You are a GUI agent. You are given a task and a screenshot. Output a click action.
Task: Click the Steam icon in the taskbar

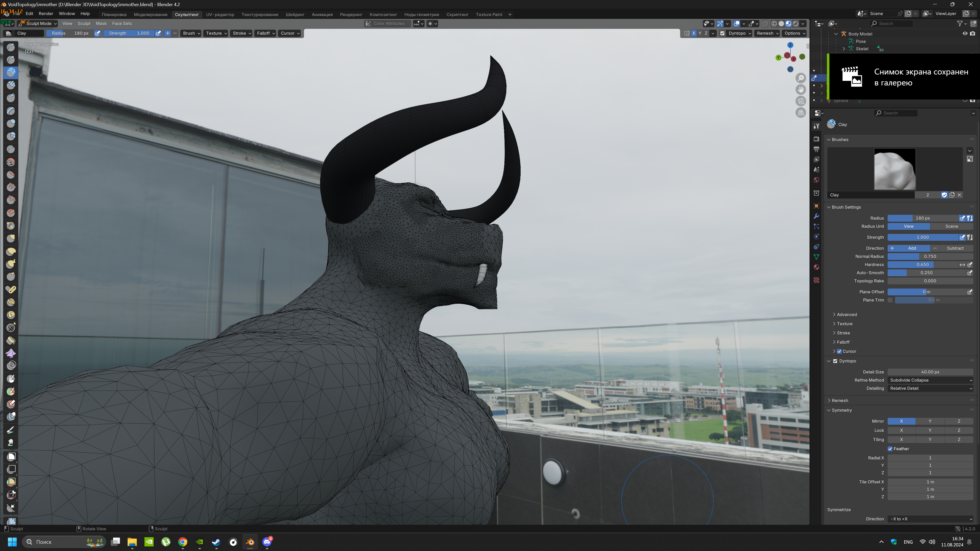click(x=216, y=542)
